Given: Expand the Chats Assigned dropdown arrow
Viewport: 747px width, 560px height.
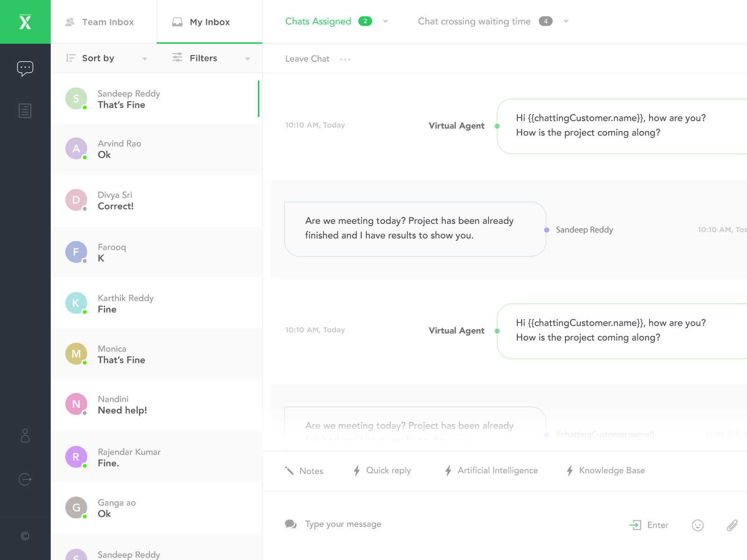Looking at the screenshot, I should point(386,21).
